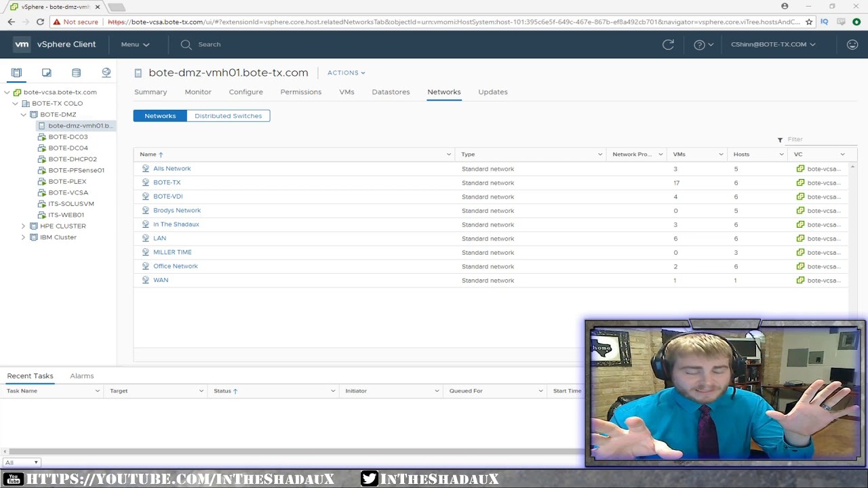Switch to the Alarms panel tab
The image size is (868, 488).
82,376
